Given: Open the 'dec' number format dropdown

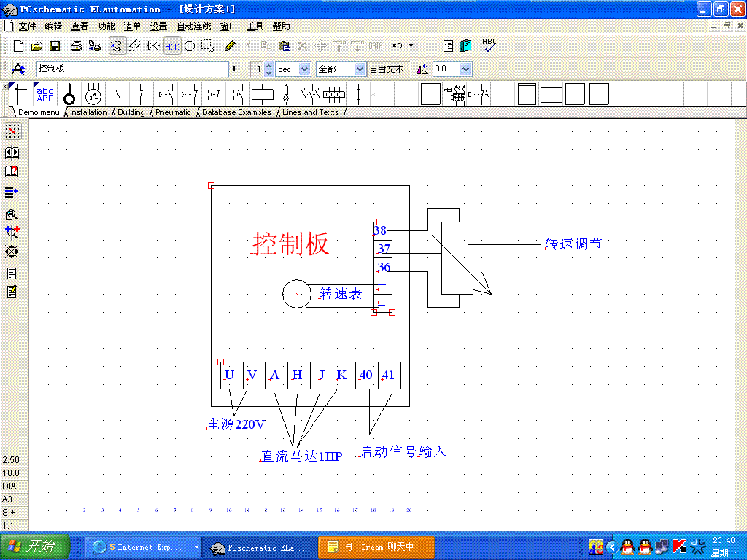Looking at the screenshot, I should [305, 69].
